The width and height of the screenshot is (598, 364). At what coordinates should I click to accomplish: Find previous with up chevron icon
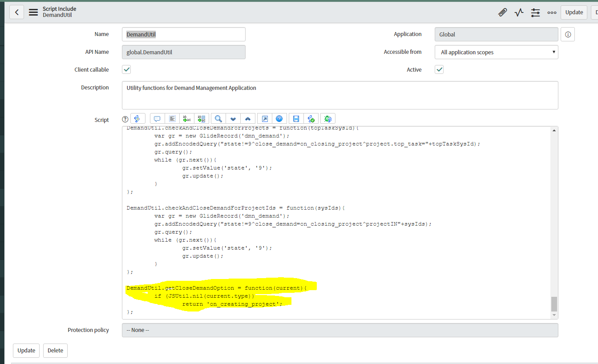248,119
